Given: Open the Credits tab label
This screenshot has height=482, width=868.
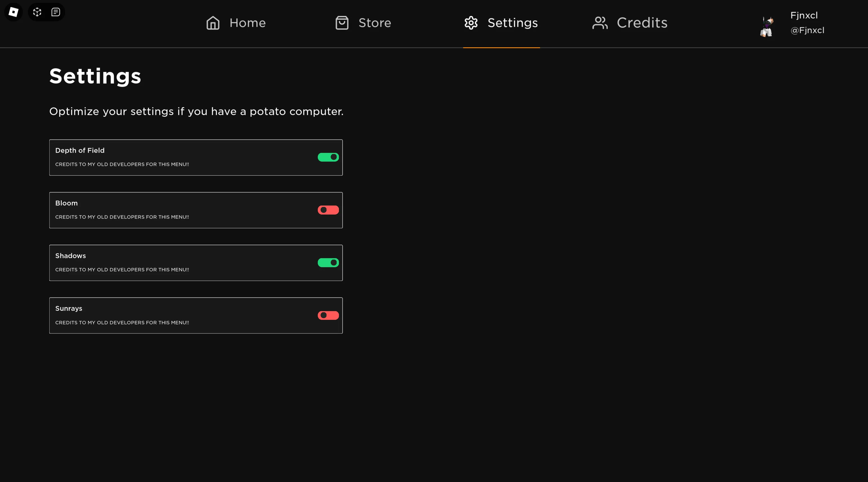Looking at the screenshot, I should [x=642, y=23].
